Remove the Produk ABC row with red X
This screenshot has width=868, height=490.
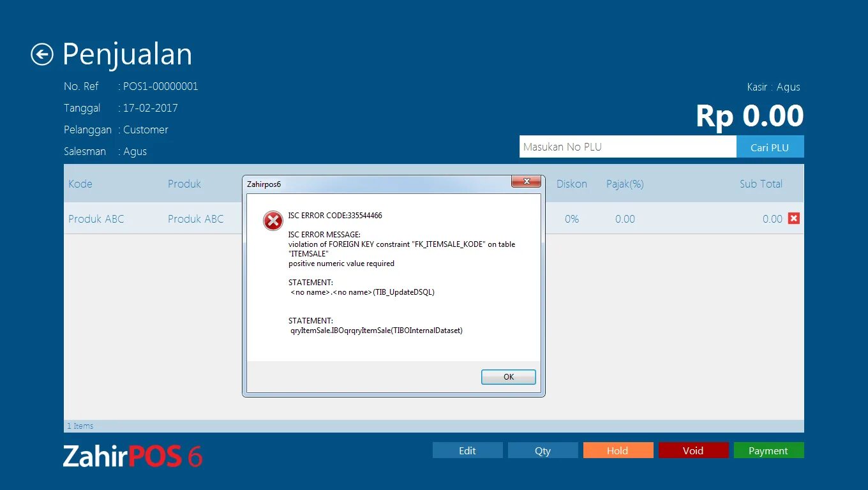[794, 218]
